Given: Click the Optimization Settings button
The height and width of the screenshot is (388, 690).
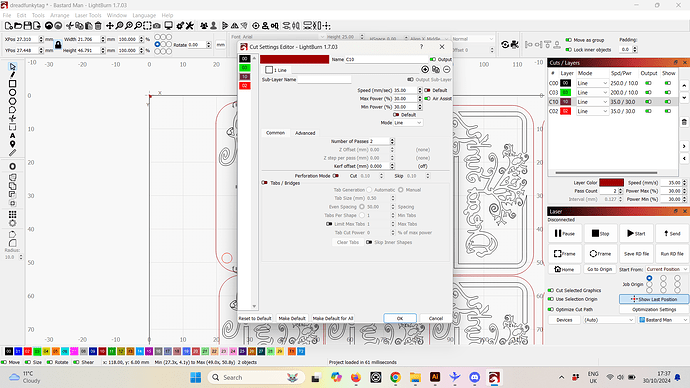Looking at the screenshot, I should click(654, 309).
